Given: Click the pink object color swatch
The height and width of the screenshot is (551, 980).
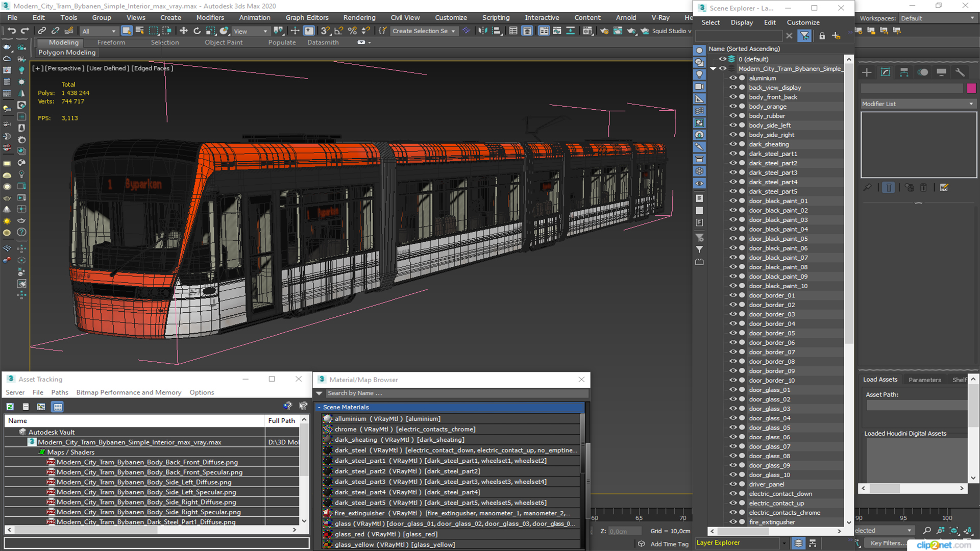Looking at the screenshot, I should [x=971, y=88].
